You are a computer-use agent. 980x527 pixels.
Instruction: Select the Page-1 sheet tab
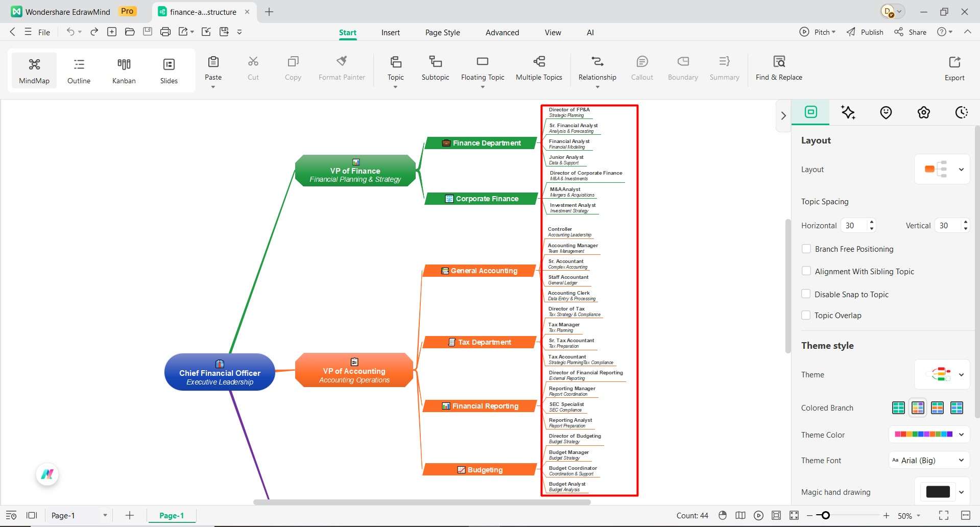172,515
